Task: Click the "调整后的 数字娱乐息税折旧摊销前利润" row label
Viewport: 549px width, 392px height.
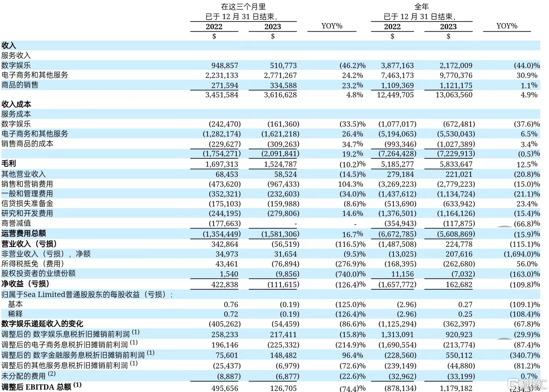Action: coord(70,334)
